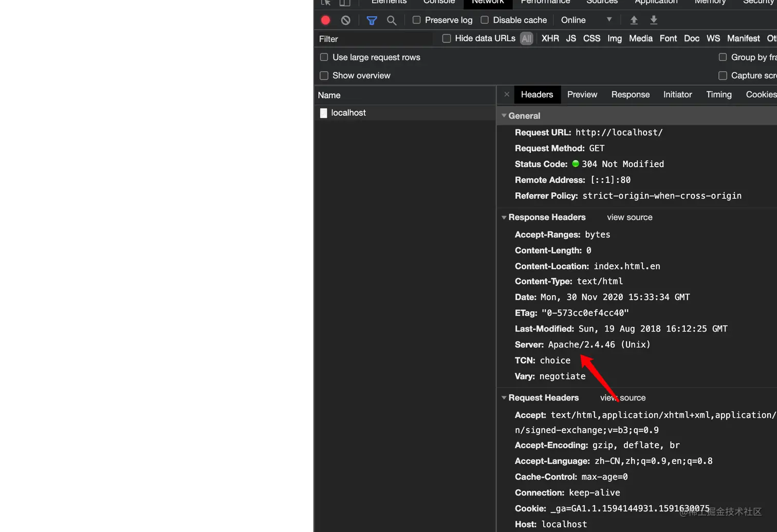
Task: Enable Preserve log checkbox
Action: [x=416, y=20]
